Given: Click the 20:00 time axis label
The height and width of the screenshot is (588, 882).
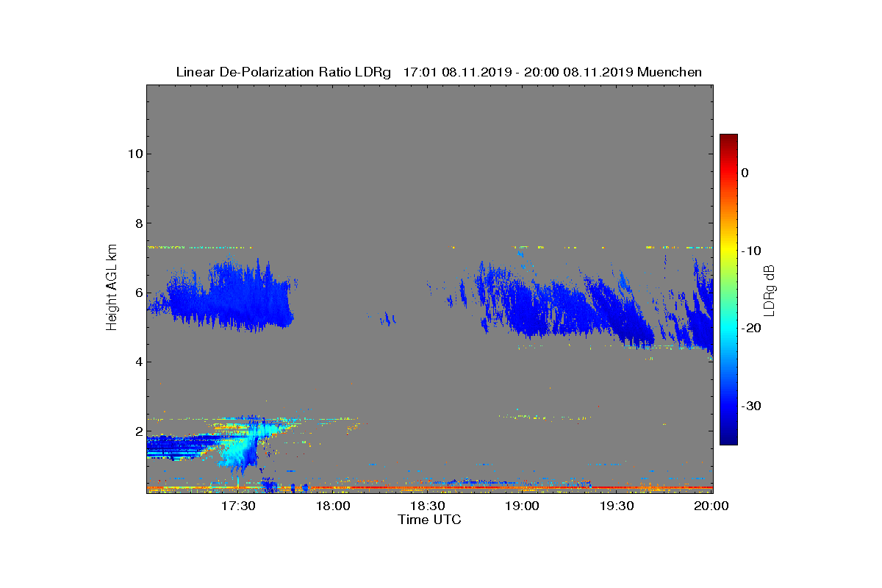Looking at the screenshot, I should point(711,506).
